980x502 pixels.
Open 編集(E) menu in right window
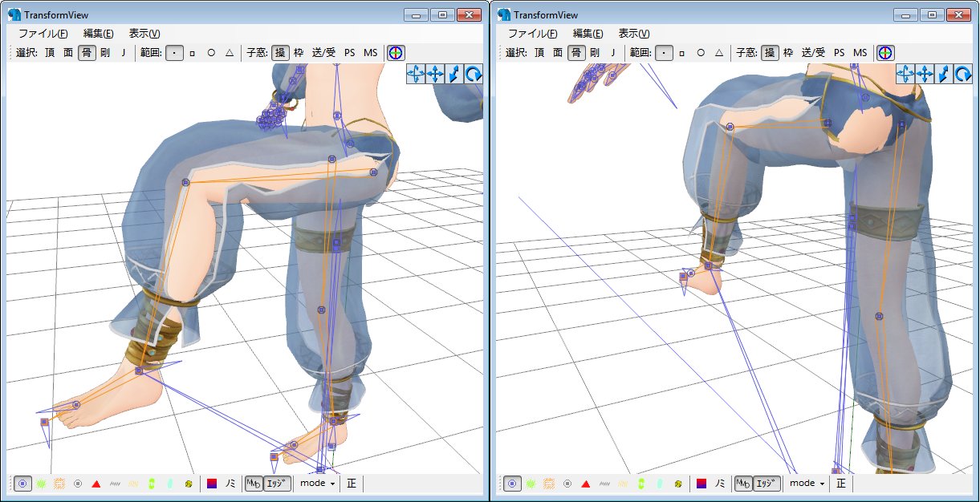tap(588, 34)
